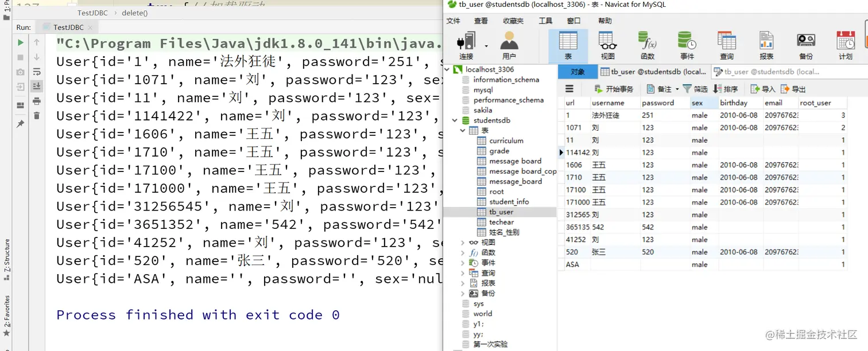This screenshot has height=351, width=868.
Task: Expand the 函数 node in tree
Action: (463, 253)
